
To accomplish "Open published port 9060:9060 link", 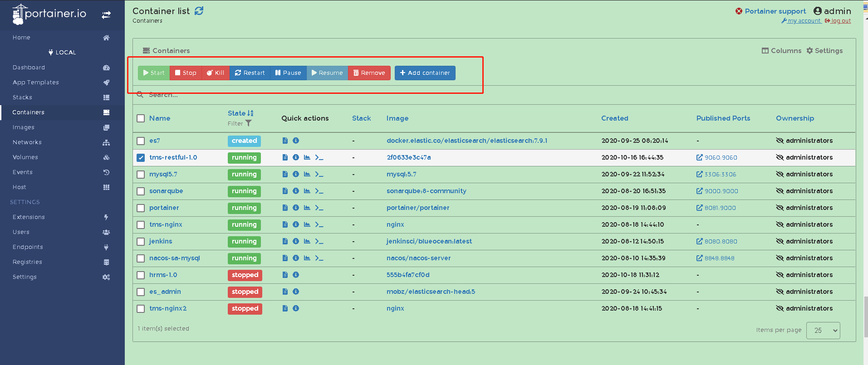I will (x=717, y=157).
